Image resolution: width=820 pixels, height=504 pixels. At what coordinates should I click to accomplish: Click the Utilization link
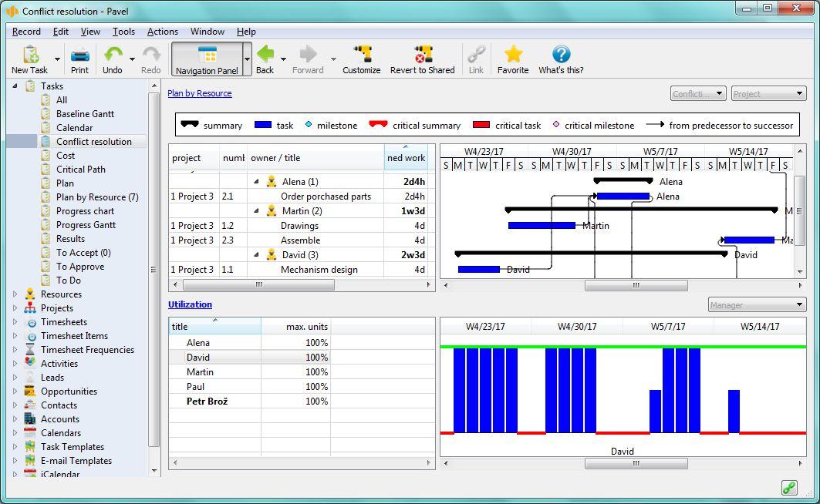coord(190,304)
